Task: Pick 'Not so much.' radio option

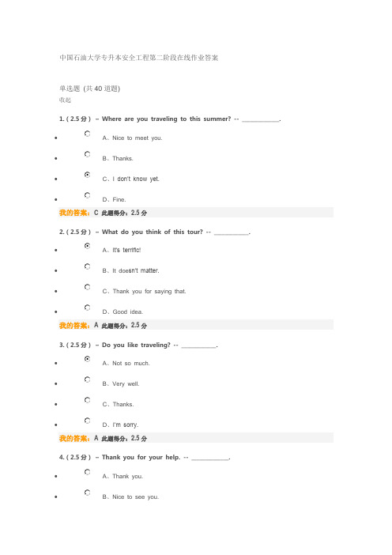Action: point(88,359)
